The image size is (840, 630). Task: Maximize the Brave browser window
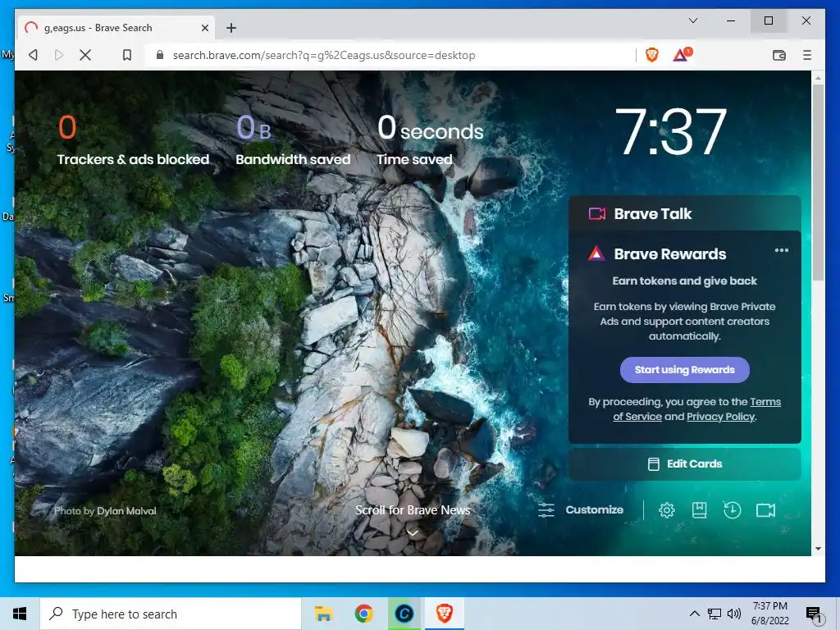click(768, 21)
